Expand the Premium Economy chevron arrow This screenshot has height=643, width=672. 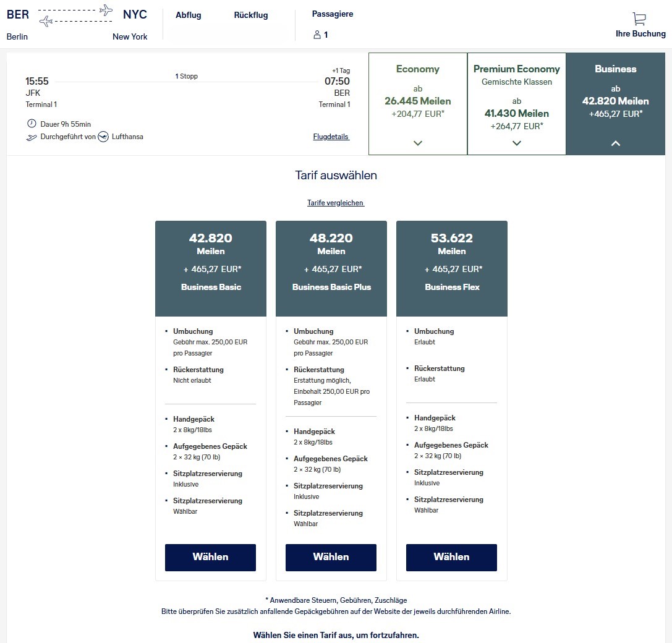[516, 143]
